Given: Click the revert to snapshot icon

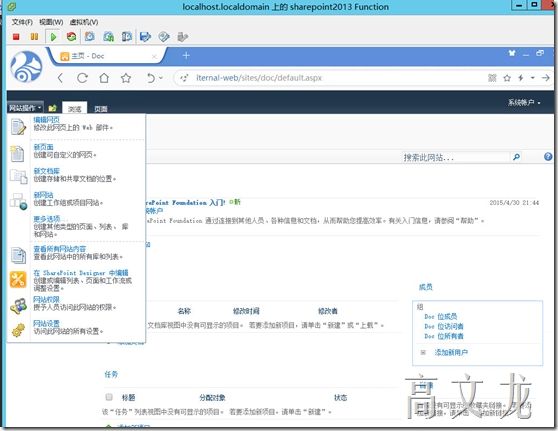Looking at the screenshot, I should [109, 36].
